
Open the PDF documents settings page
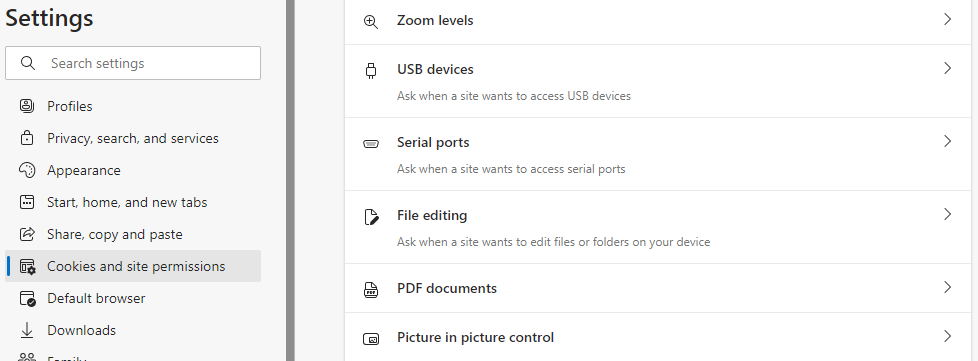coord(657,288)
